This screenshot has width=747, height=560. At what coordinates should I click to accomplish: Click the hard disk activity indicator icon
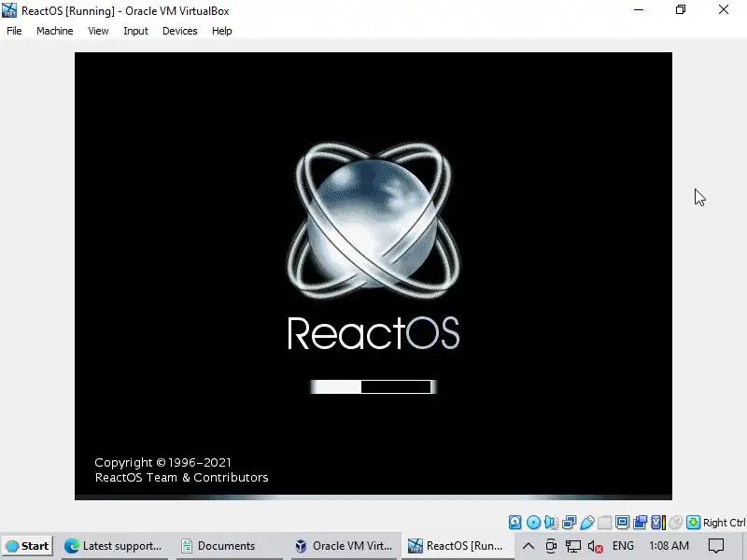(515, 523)
